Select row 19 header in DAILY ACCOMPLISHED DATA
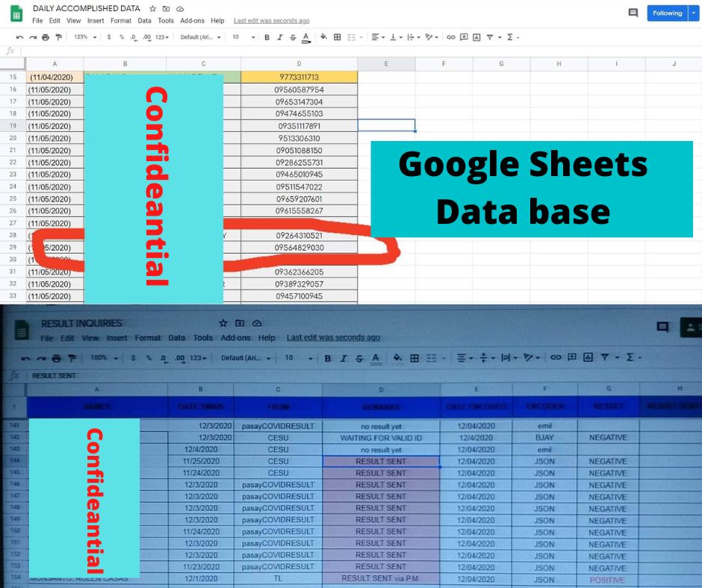 tap(13, 126)
